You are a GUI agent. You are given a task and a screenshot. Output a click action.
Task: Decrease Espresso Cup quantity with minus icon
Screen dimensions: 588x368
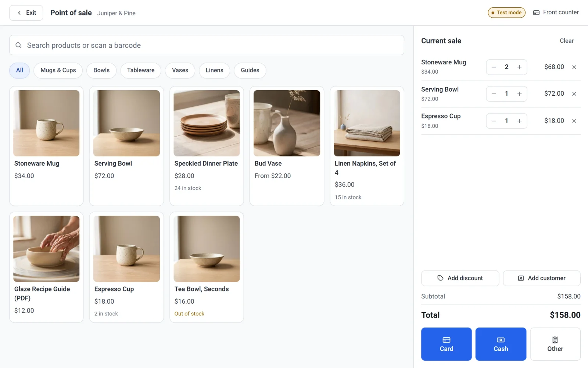[x=494, y=121]
